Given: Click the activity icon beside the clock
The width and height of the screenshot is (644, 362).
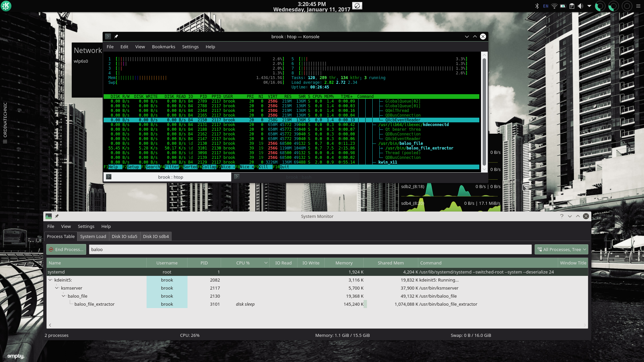Looking at the screenshot, I should 357,6.
